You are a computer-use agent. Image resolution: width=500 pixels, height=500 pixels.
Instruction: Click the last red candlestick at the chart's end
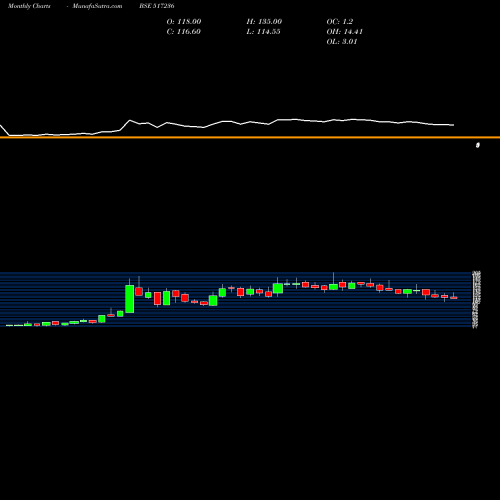tap(454, 298)
